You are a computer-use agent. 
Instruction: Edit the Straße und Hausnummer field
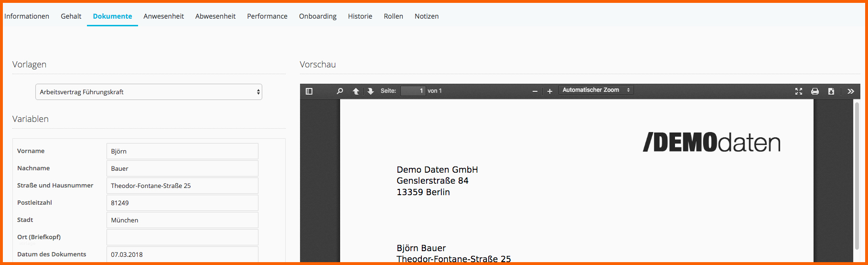(182, 186)
